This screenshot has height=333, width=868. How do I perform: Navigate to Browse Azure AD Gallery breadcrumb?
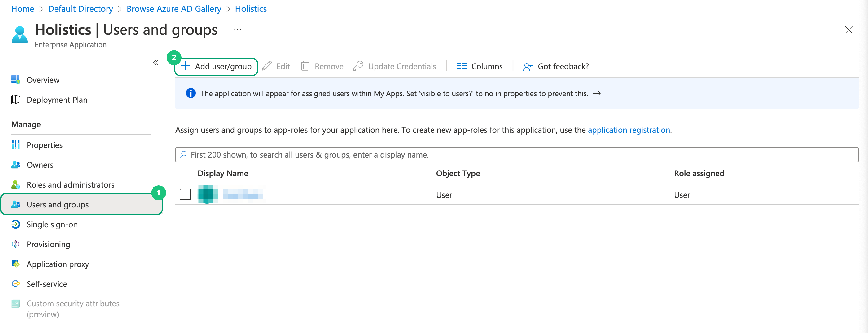[x=174, y=9]
